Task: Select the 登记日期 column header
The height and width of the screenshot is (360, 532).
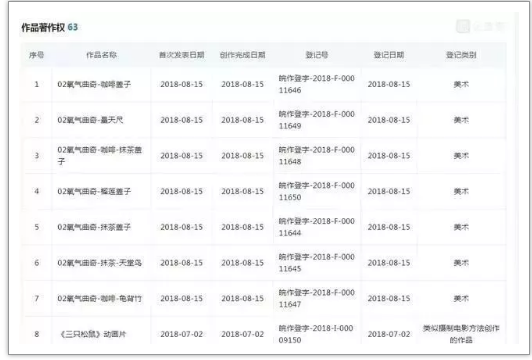Action: [389, 55]
